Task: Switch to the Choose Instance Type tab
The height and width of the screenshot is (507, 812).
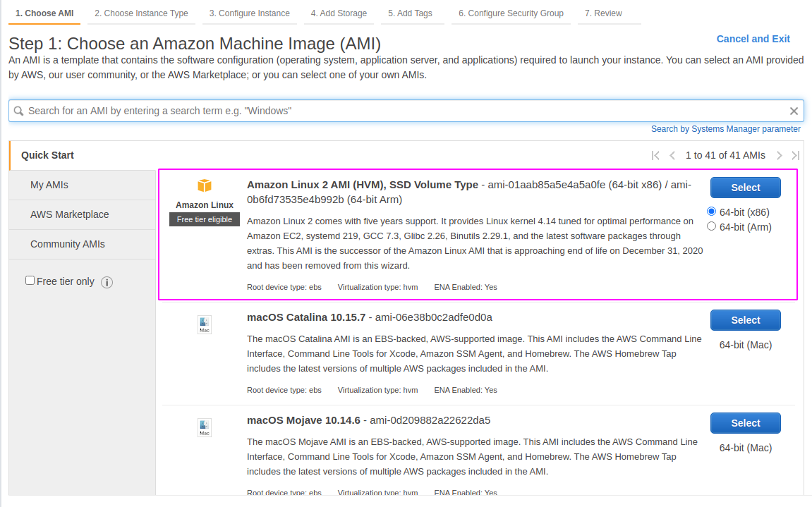Action: (141, 13)
